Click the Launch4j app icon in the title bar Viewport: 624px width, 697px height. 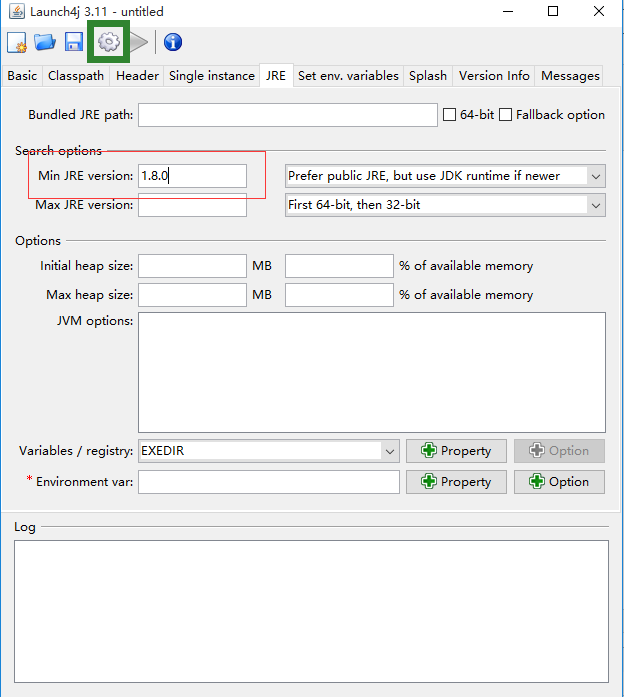pyautogui.click(x=17, y=11)
